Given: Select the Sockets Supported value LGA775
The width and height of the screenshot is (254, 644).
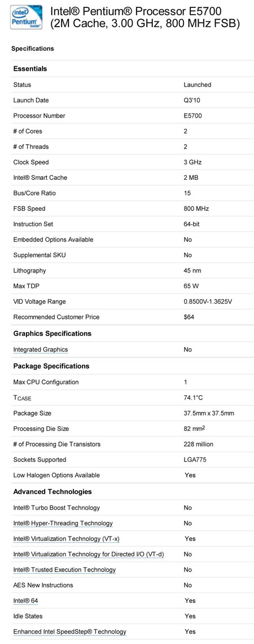Looking at the screenshot, I should [x=195, y=460].
